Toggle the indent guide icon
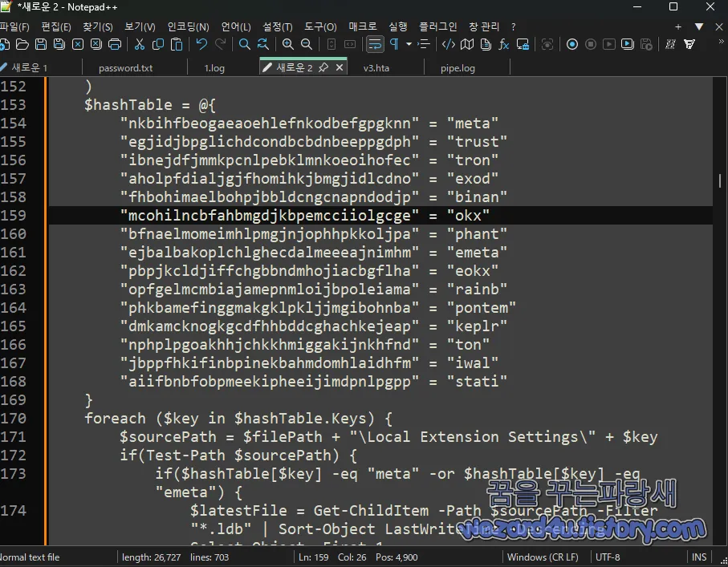Viewport: 728px width, 567px height. (424, 45)
